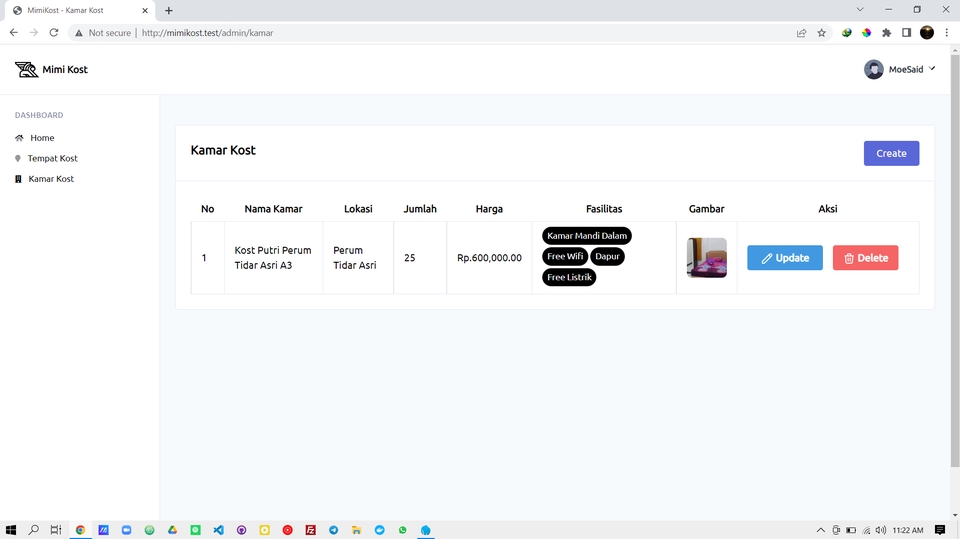Image resolution: width=960 pixels, height=539 pixels.
Task: Open Google Drive from the taskbar
Action: point(173,530)
